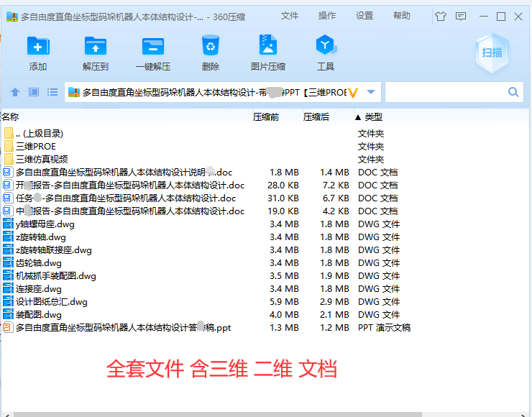This screenshot has height=417, width=532.
Task: Click the archive icon in address bar
Action: point(74,92)
